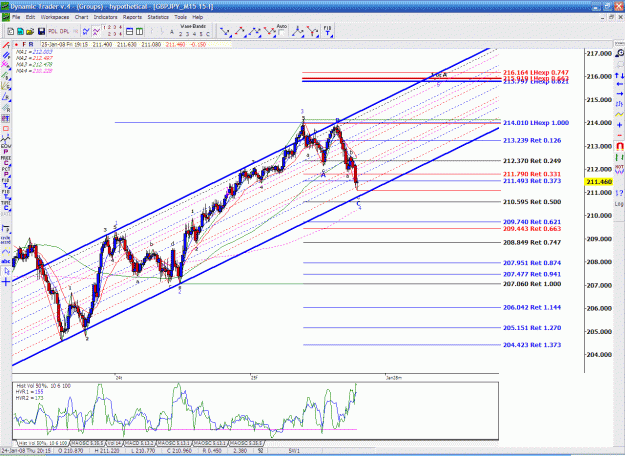Open the Reports menu
The height and width of the screenshot is (456, 625).
pyautogui.click(x=132, y=17)
